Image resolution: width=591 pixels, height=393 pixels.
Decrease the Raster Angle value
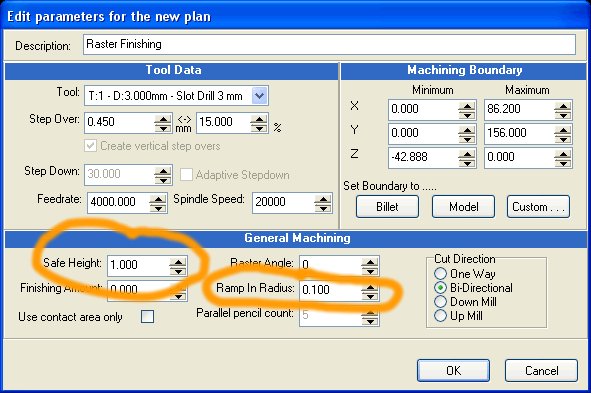point(370,271)
